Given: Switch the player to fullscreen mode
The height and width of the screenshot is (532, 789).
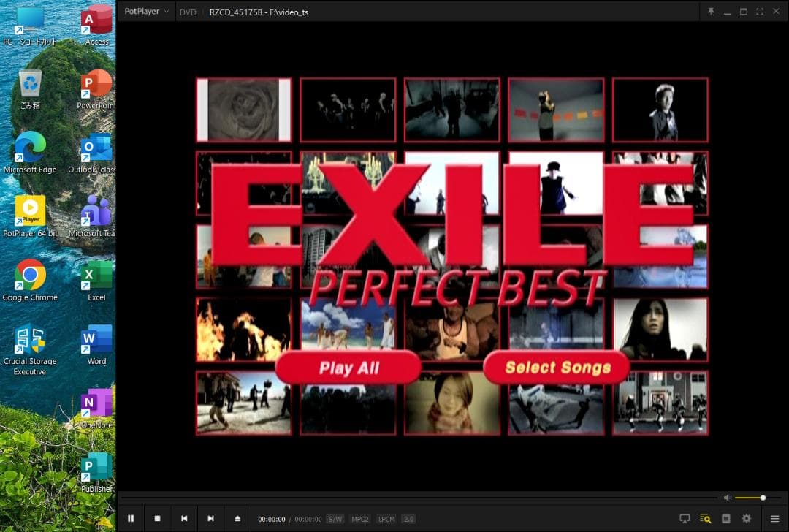Looking at the screenshot, I should 760,12.
